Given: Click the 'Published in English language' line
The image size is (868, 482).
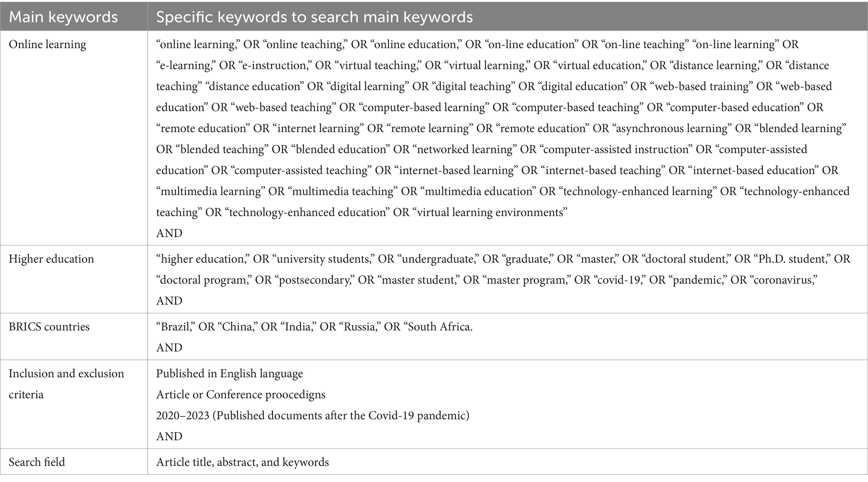Looking at the screenshot, I should [230, 373].
